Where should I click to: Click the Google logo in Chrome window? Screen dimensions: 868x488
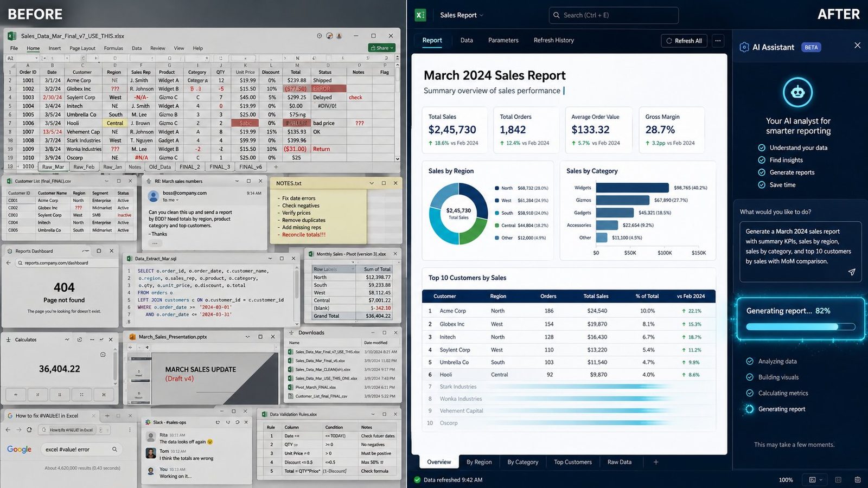click(x=20, y=450)
